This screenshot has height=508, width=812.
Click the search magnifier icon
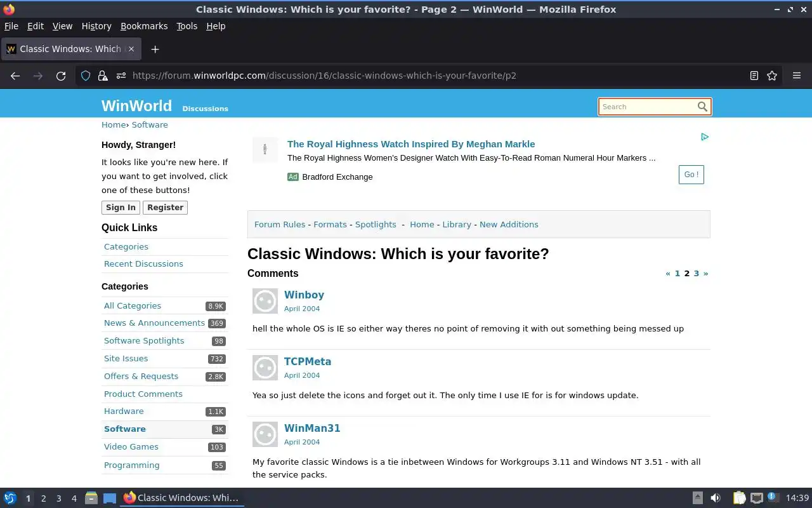[702, 107]
